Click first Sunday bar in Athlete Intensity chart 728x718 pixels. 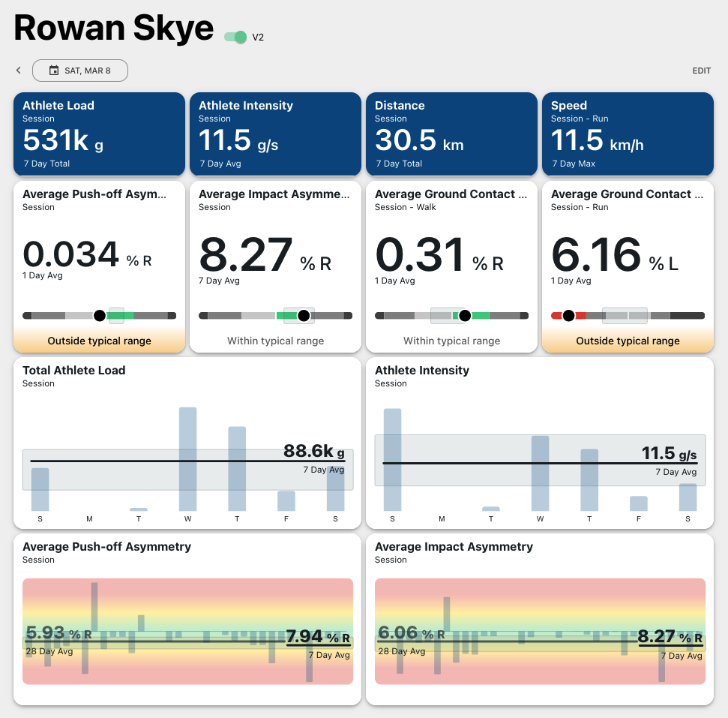tap(392, 460)
